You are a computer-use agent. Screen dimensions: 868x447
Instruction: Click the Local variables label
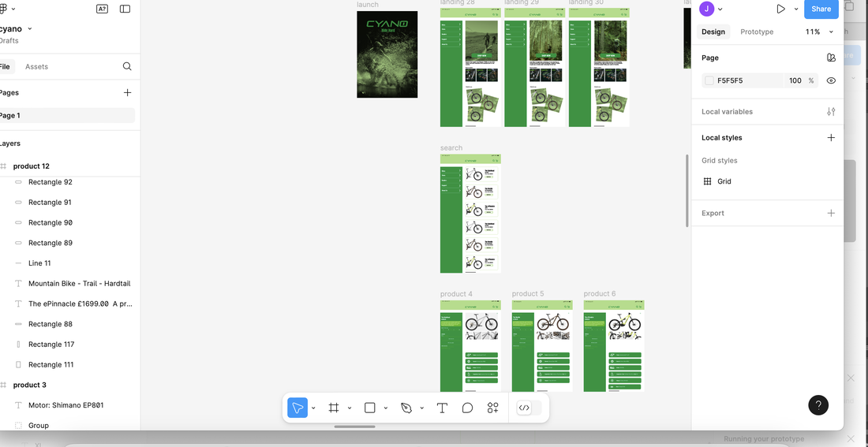tap(727, 112)
